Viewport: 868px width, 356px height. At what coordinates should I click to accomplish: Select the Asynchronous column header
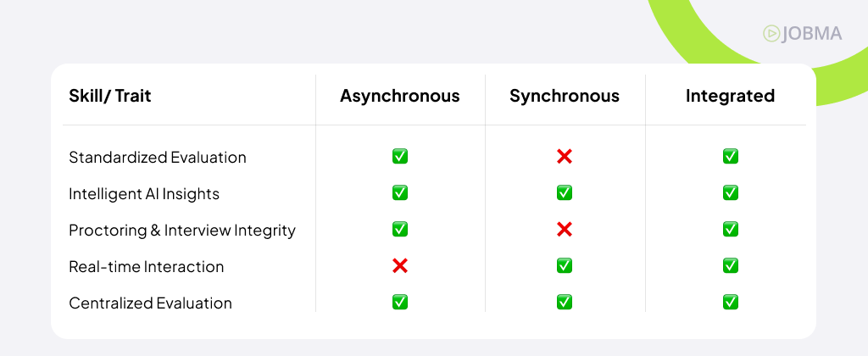click(x=400, y=96)
